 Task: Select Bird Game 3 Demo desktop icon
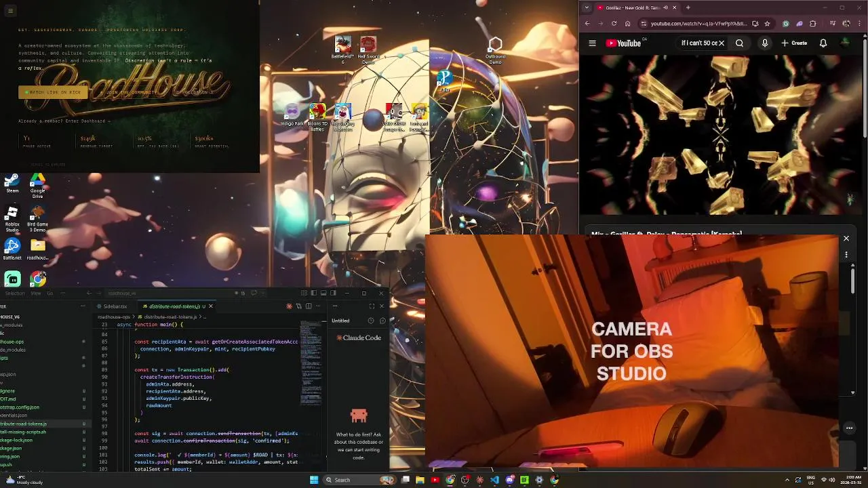coord(37,218)
